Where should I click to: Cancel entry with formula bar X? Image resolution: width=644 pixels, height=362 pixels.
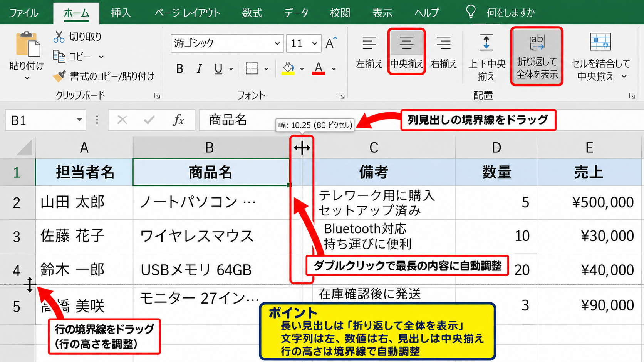click(122, 120)
